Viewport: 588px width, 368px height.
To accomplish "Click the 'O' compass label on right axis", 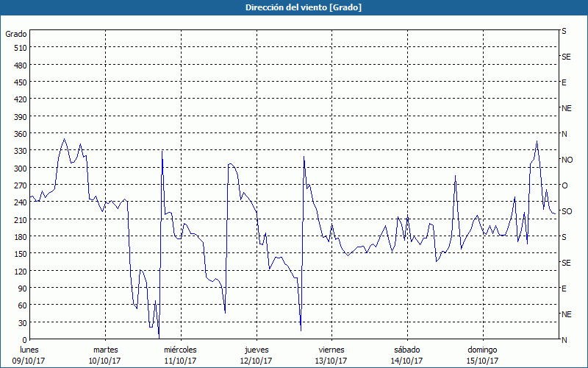I will pyautogui.click(x=564, y=185).
